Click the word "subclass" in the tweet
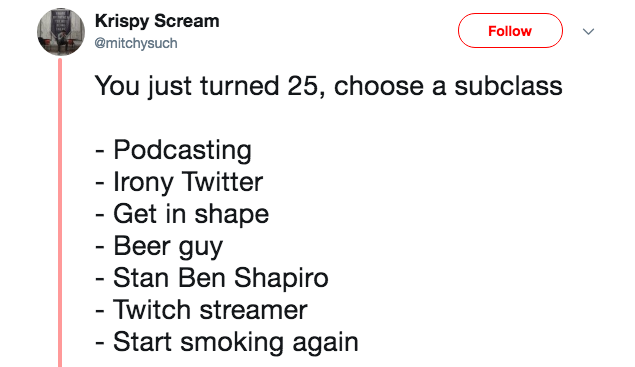The height and width of the screenshot is (367, 635). (508, 86)
